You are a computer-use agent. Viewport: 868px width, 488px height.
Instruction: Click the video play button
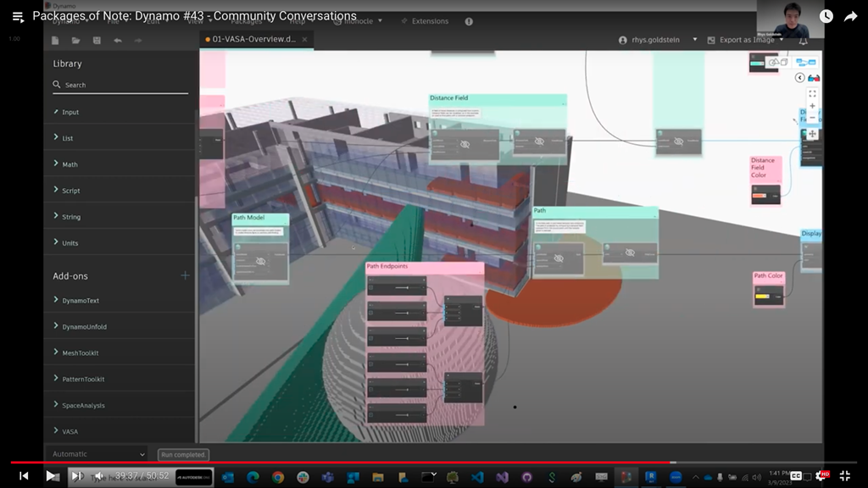tap(51, 476)
